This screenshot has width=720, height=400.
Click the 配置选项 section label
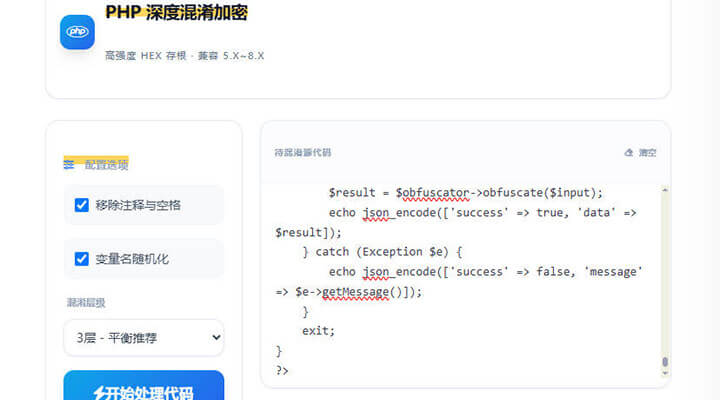coord(106,164)
